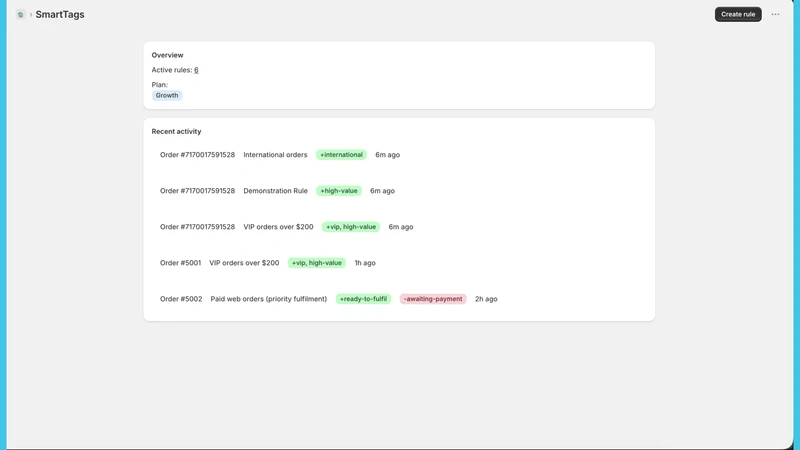Click the 2h ago timestamp

click(486, 299)
